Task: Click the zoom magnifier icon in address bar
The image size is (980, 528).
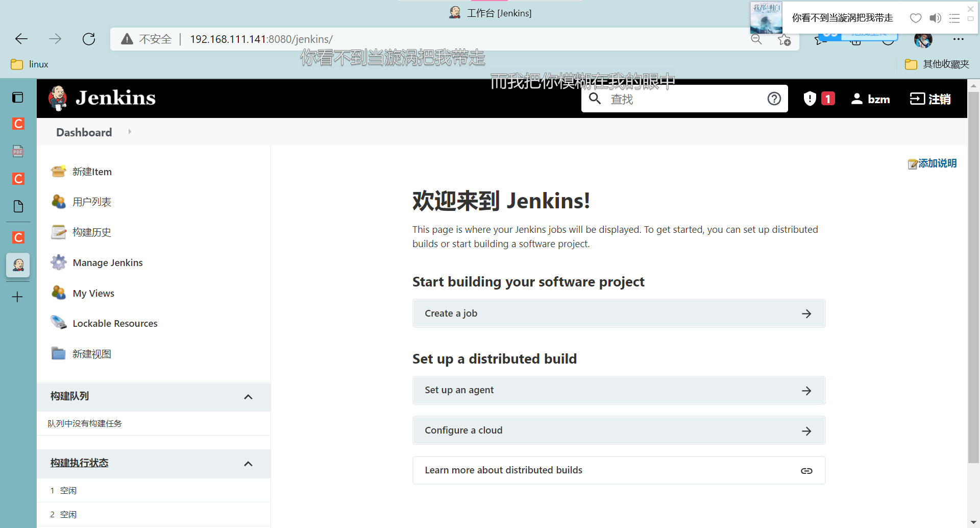Action: (756, 39)
